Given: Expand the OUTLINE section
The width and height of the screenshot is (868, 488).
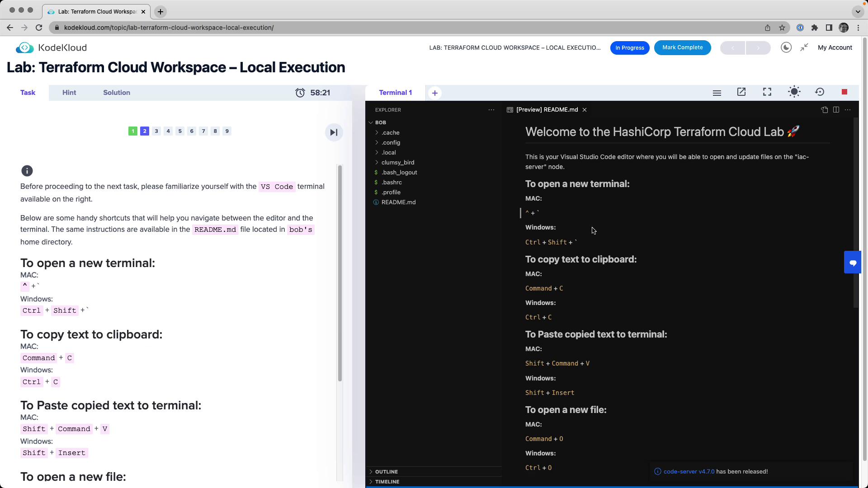Looking at the screenshot, I should 386,472.
